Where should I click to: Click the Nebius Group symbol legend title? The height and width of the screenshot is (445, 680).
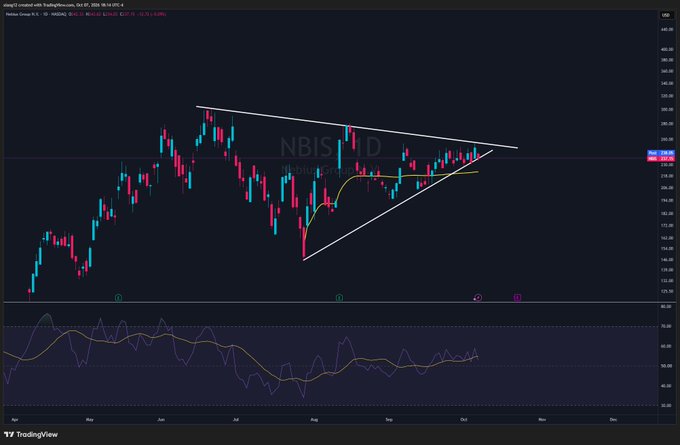(x=36, y=14)
